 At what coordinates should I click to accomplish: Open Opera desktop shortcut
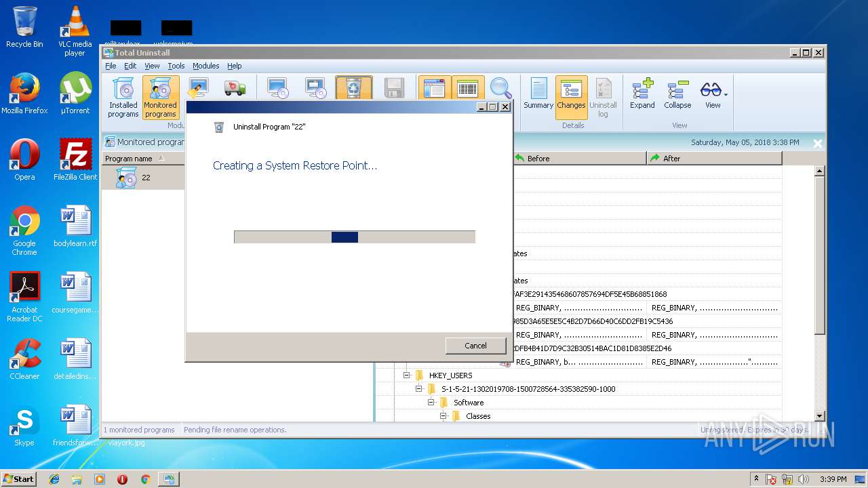[24, 160]
